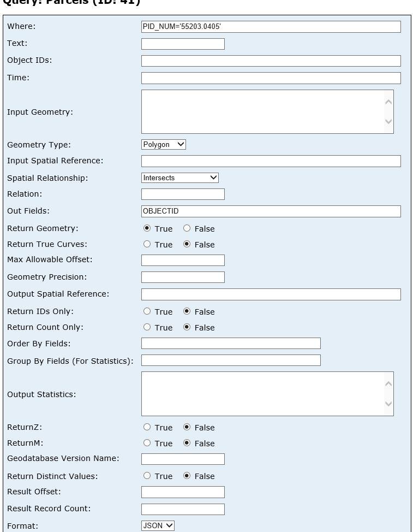Focus the Geodatabase Version Name field
The height and width of the screenshot is (532, 413).
point(183,459)
